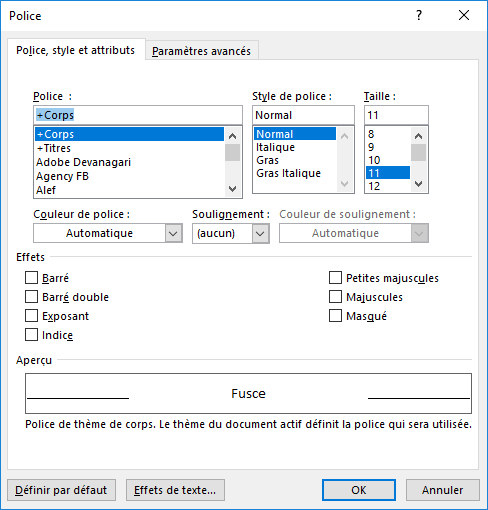
Task: Check the Exposant option
Action: pyautogui.click(x=31, y=316)
